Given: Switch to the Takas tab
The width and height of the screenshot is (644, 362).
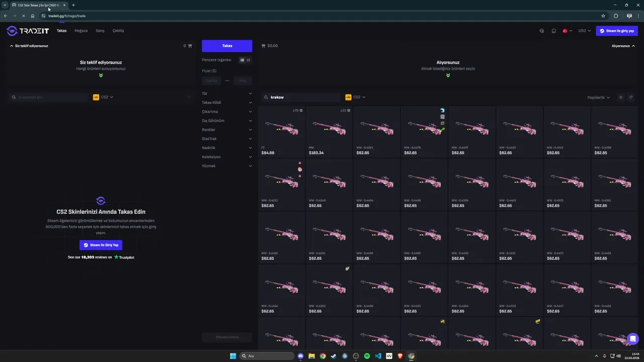Looking at the screenshot, I should [x=61, y=31].
